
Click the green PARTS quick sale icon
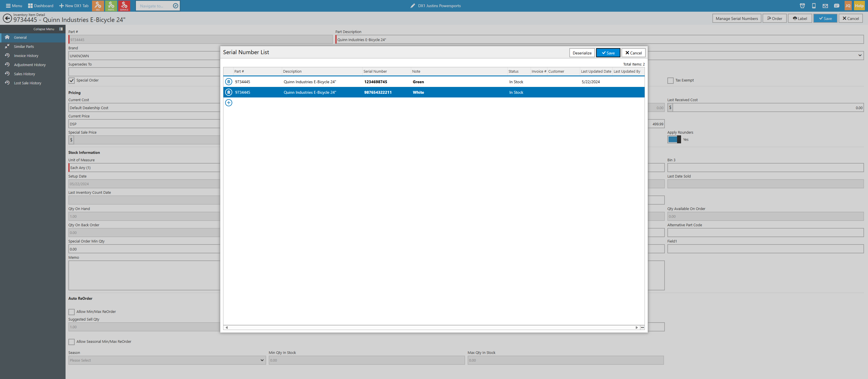(x=111, y=6)
